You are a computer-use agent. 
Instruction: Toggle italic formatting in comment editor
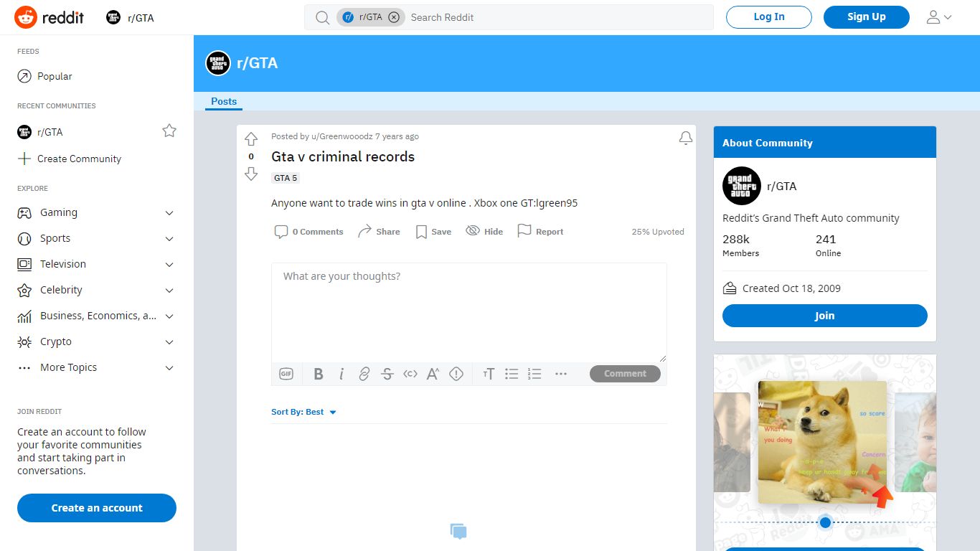click(341, 374)
